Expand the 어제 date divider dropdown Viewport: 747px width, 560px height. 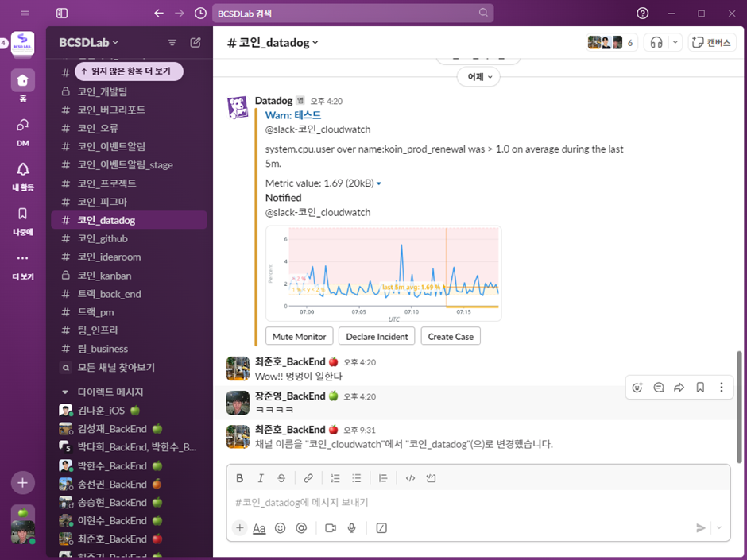point(478,77)
